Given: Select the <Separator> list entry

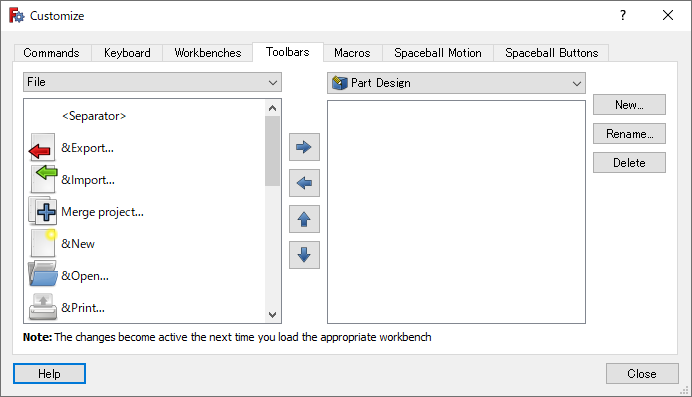Looking at the screenshot, I should (94, 116).
